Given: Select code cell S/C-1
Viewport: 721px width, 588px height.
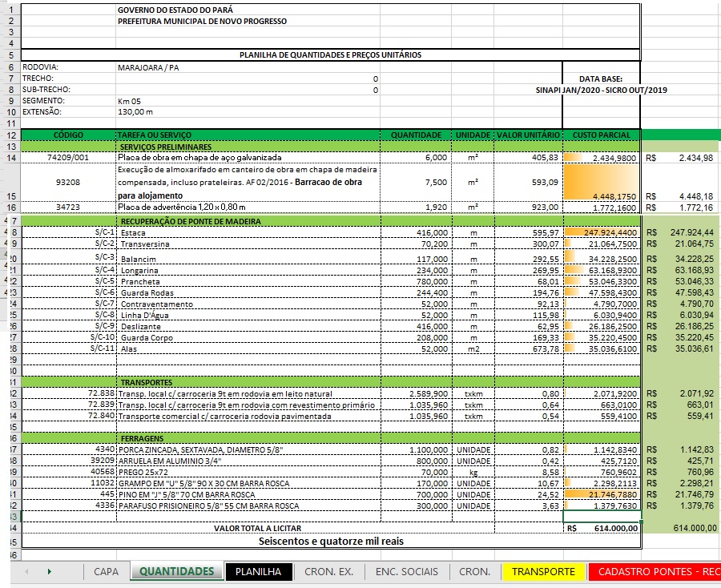Looking at the screenshot, I should click(x=69, y=232).
